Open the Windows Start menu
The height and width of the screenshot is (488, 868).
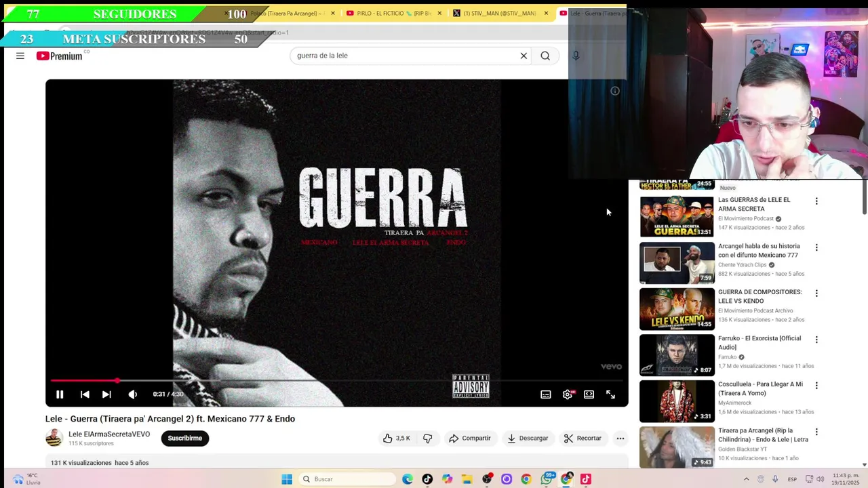(x=287, y=479)
